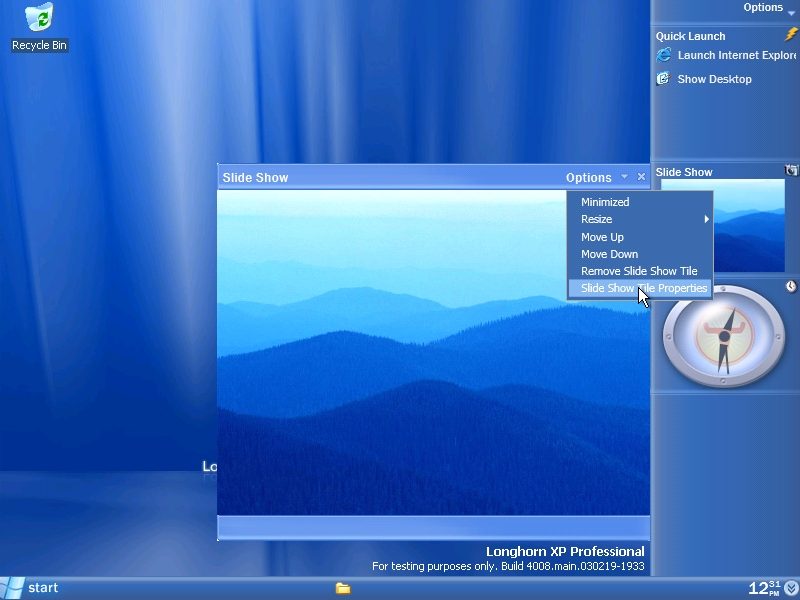
Task: Open the Slide Show flyout Options dropdown
Action: pos(596,177)
